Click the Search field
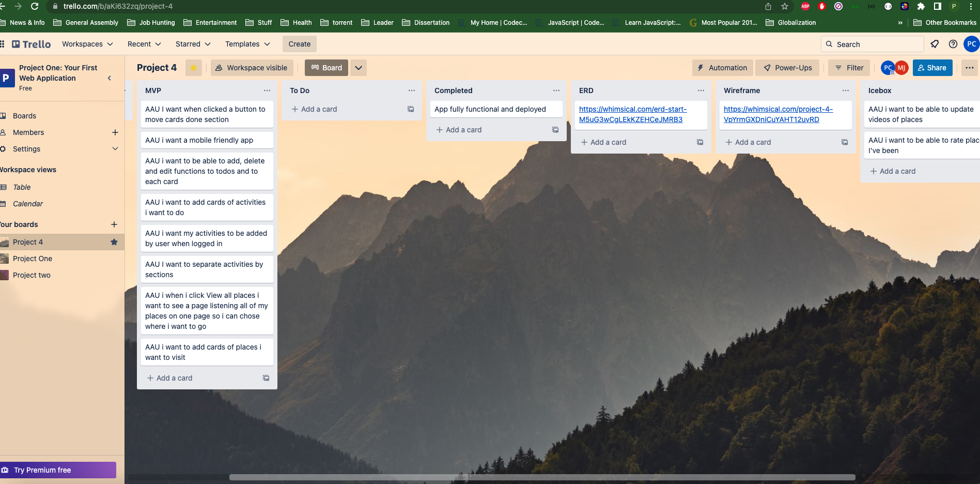Screen dimensions: 980x484 [x=872, y=44]
